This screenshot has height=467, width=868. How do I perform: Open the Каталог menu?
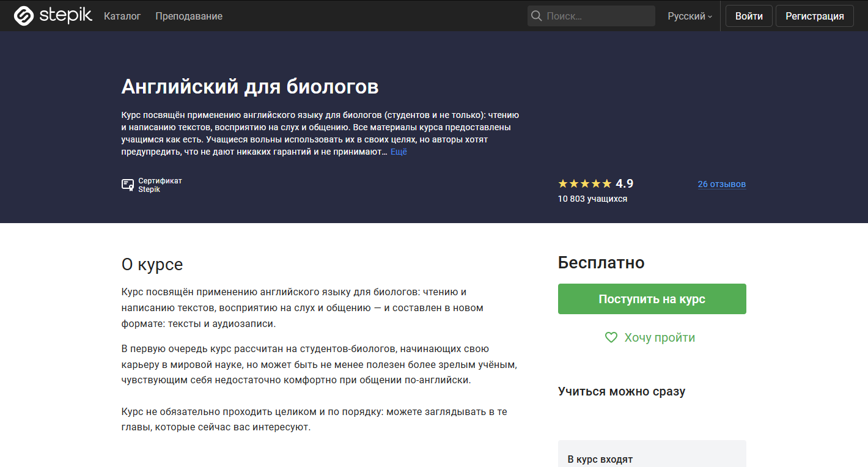click(x=122, y=17)
